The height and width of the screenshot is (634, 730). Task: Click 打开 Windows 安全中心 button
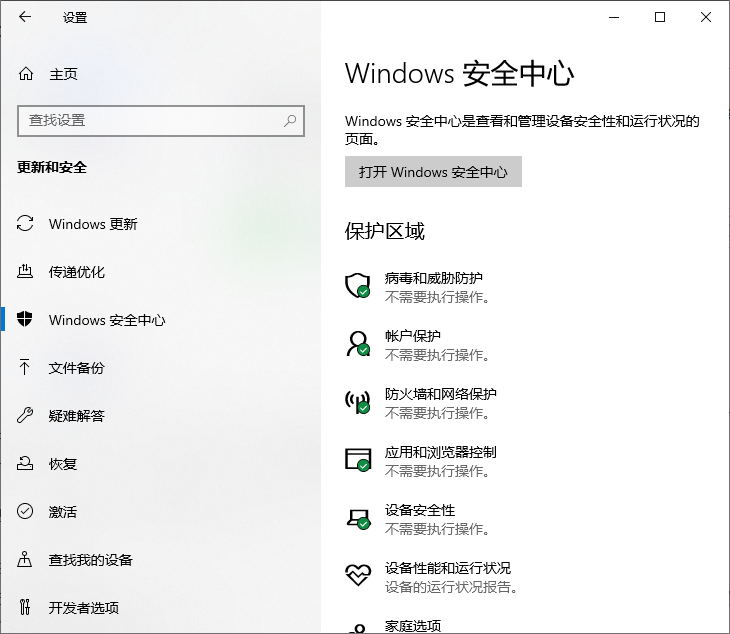433,172
